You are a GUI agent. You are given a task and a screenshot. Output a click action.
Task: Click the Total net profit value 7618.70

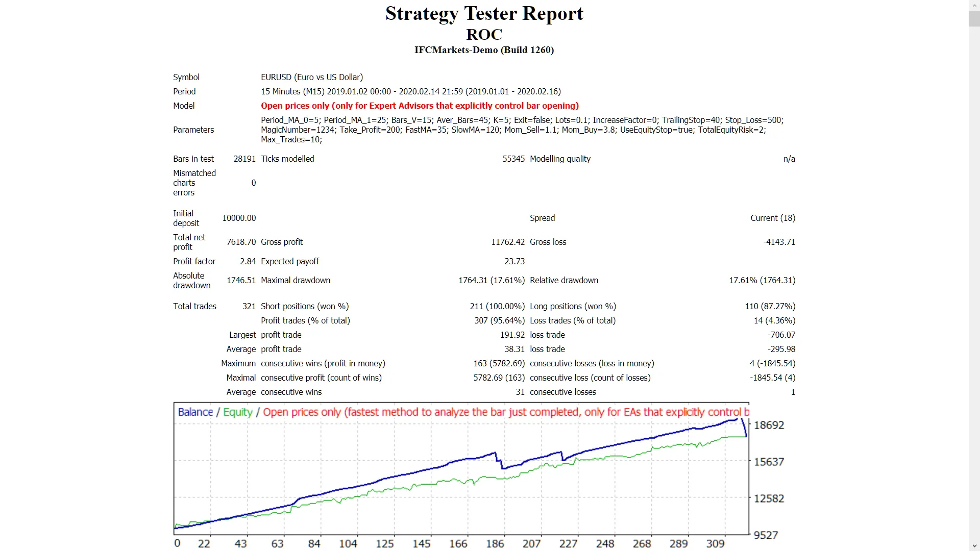[241, 242]
